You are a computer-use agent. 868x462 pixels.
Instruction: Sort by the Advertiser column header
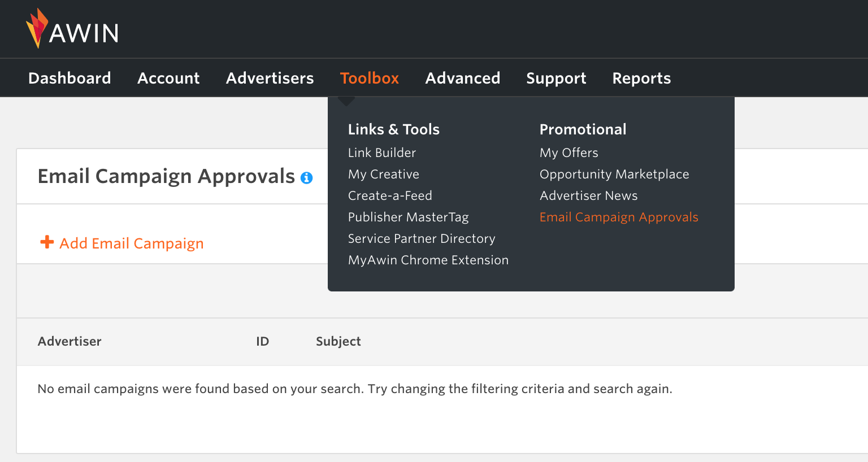point(70,341)
